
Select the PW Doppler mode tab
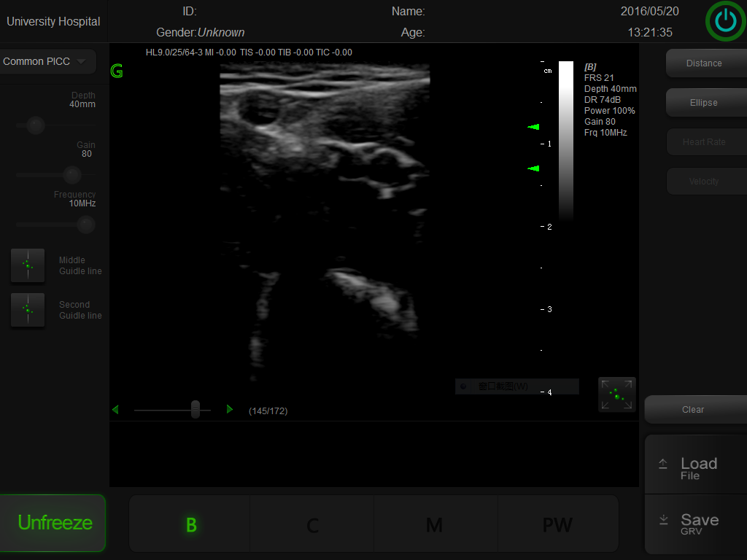point(557,524)
